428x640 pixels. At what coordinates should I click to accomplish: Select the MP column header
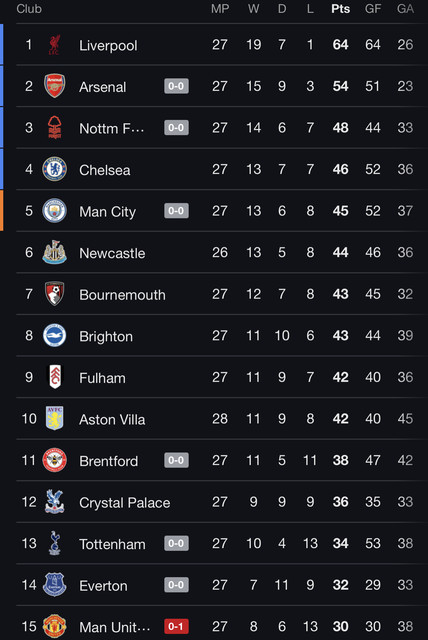click(x=220, y=9)
